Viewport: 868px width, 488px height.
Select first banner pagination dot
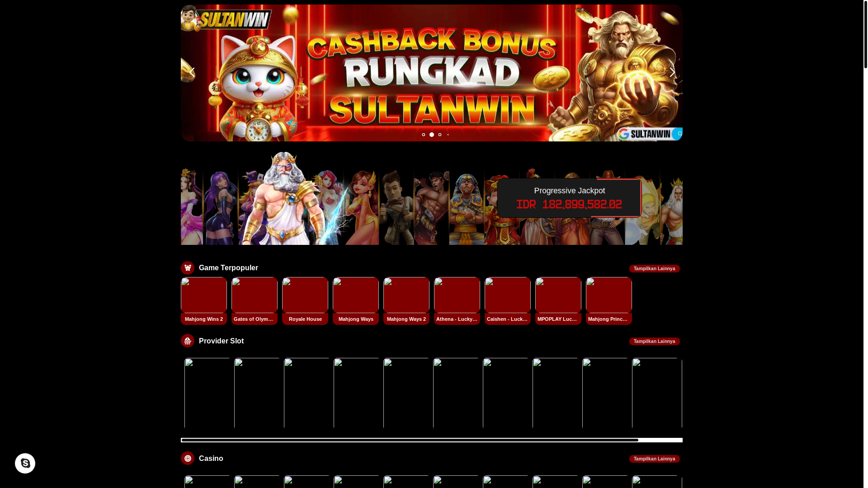click(x=424, y=135)
